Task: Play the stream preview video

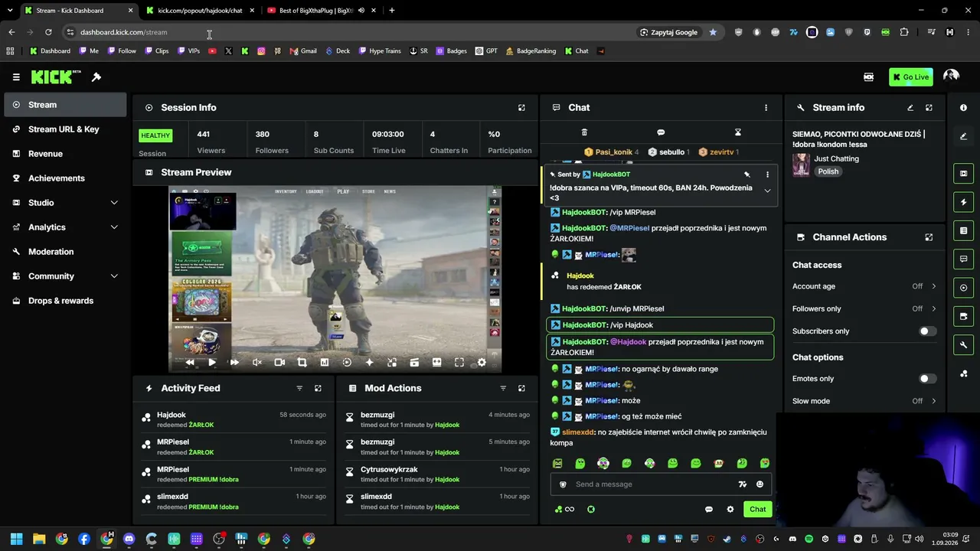Action: tap(212, 363)
